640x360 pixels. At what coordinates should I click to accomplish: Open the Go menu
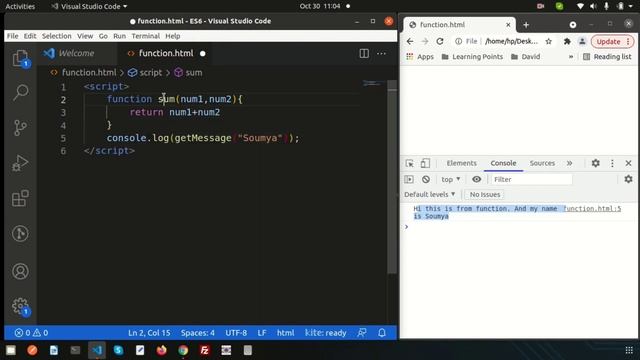pos(103,36)
